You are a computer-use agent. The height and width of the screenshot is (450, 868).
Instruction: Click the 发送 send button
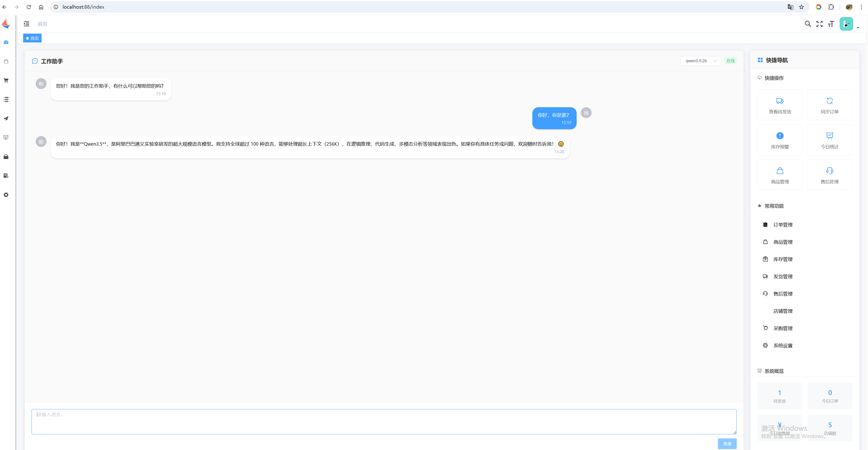pyautogui.click(x=727, y=444)
